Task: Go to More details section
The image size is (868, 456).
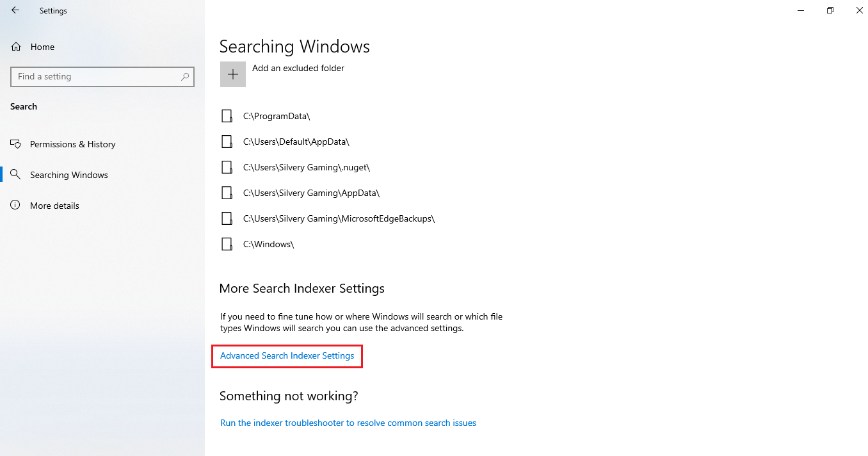Action: pyautogui.click(x=54, y=206)
